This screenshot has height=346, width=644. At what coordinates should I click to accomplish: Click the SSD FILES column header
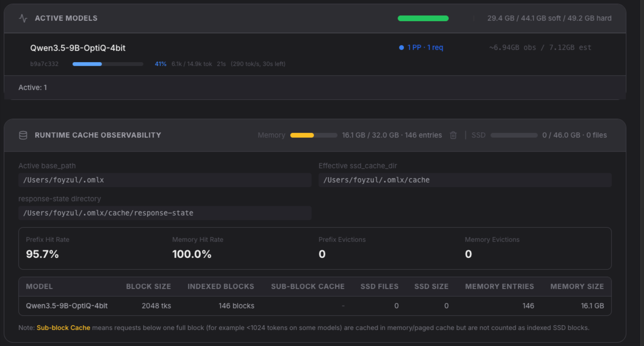[379, 286]
